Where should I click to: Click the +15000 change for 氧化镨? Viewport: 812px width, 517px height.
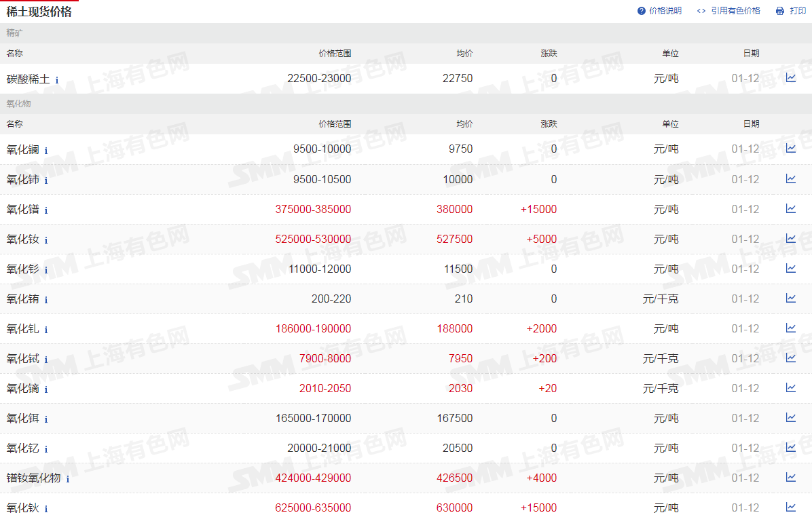tap(538, 209)
